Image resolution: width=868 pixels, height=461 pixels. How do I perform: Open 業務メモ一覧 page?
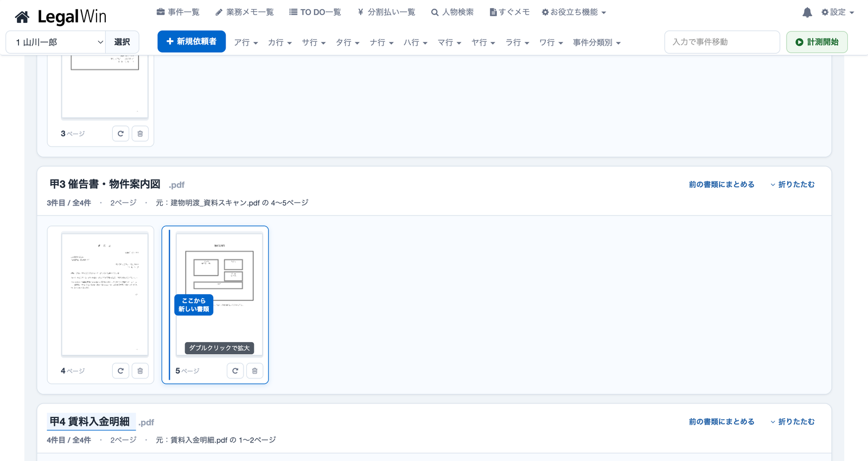pos(244,12)
